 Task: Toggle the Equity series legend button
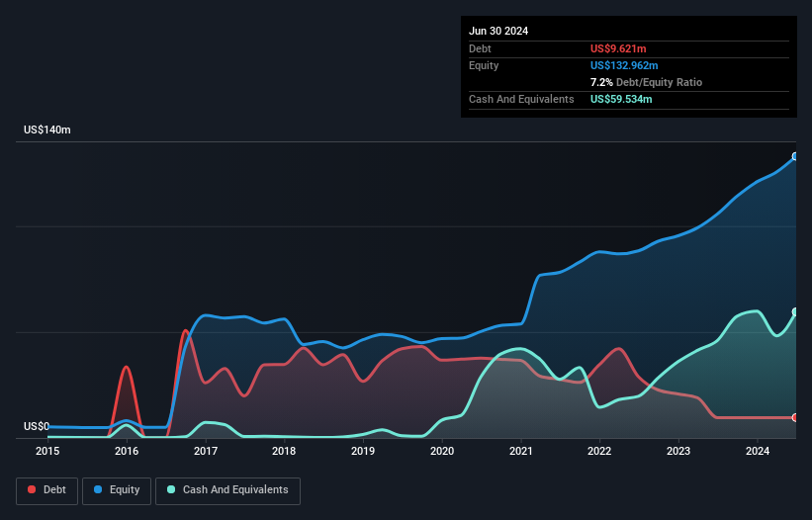117,490
